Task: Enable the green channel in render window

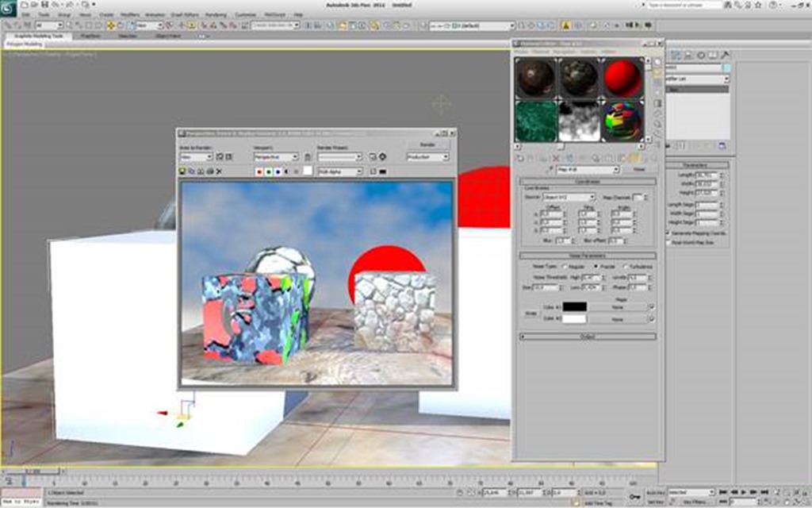Action: (x=268, y=171)
